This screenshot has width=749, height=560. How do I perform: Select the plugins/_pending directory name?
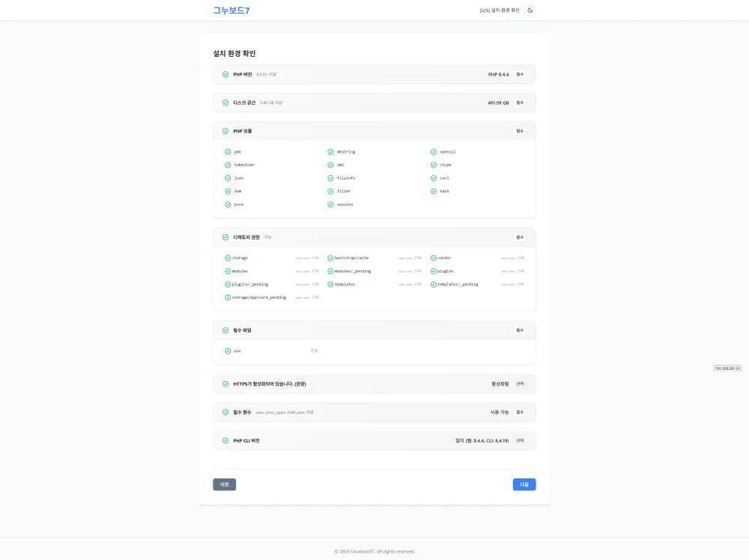[x=250, y=284]
